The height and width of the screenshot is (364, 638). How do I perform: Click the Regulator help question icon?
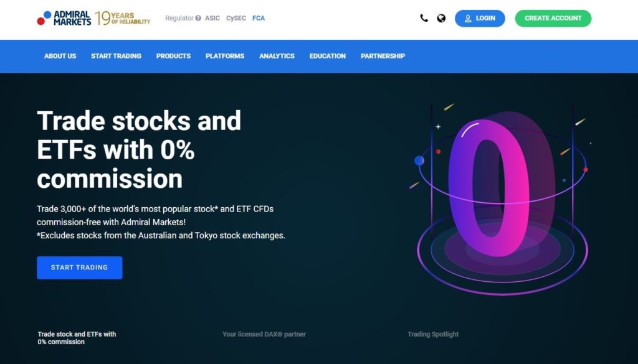click(x=198, y=18)
